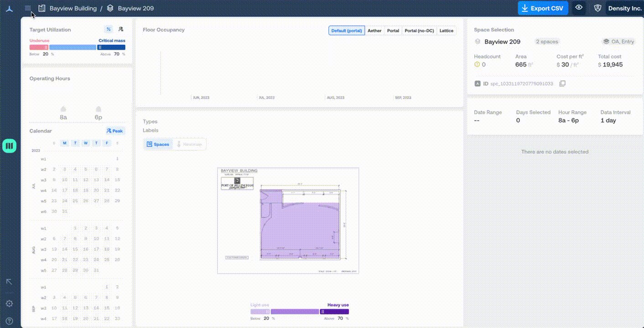644x328 pixels.
Task: Switch to the Aether tab
Action: pyautogui.click(x=374, y=31)
